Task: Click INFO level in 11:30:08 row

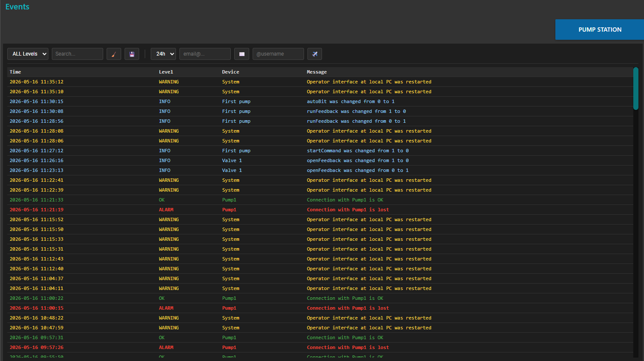Action: pos(165,111)
